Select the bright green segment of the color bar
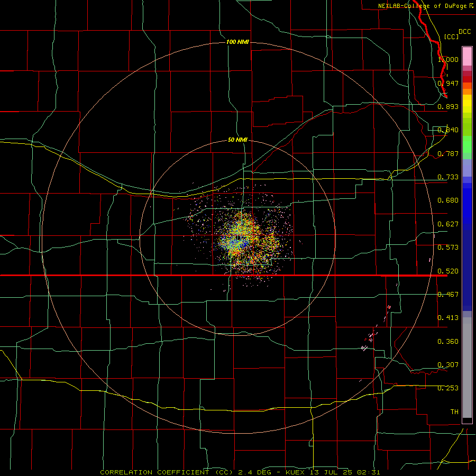 pos(467,144)
